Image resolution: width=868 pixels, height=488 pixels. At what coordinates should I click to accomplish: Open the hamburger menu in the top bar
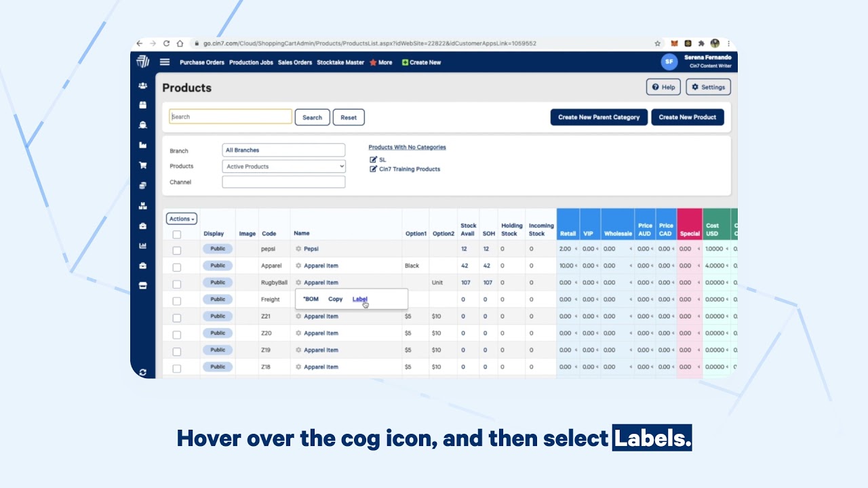click(165, 62)
